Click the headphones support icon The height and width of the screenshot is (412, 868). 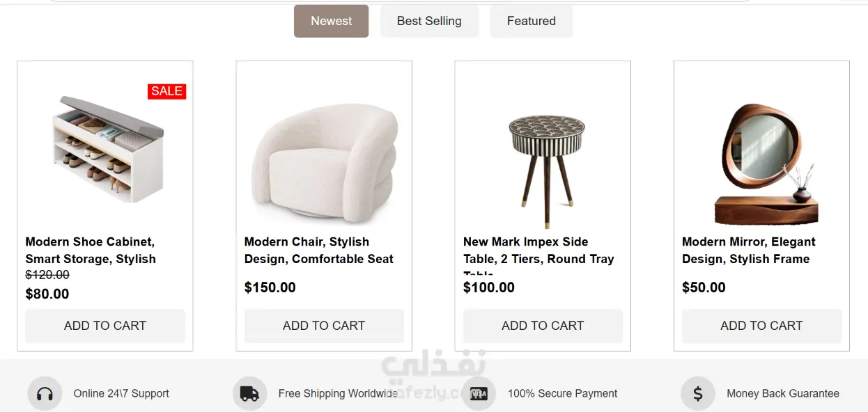pyautogui.click(x=45, y=394)
